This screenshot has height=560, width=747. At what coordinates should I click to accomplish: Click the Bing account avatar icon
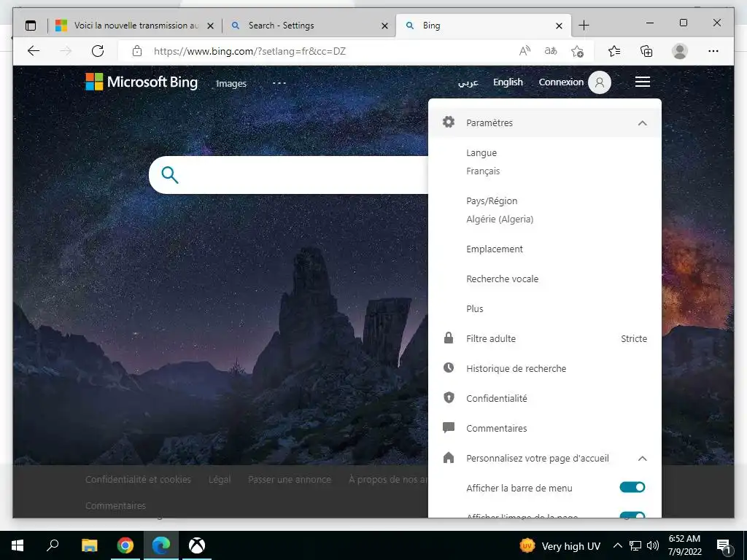[600, 82]
